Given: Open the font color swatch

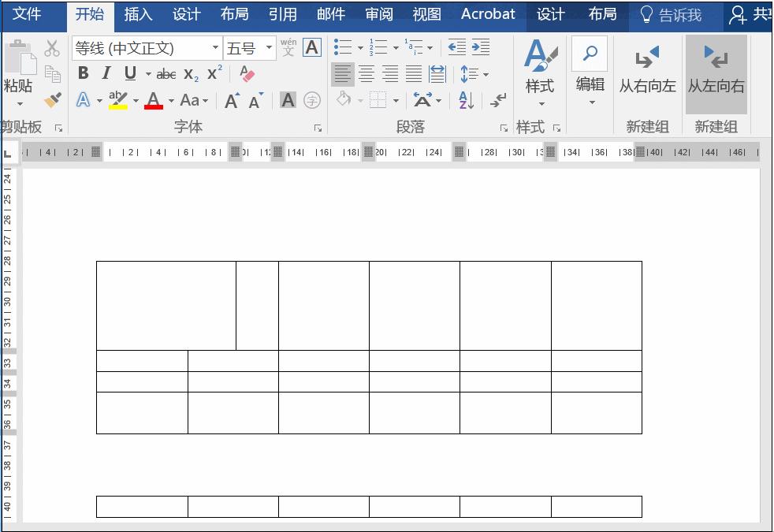Looking at the screenshot, I should pyautogui.click(x=153, y=100).
